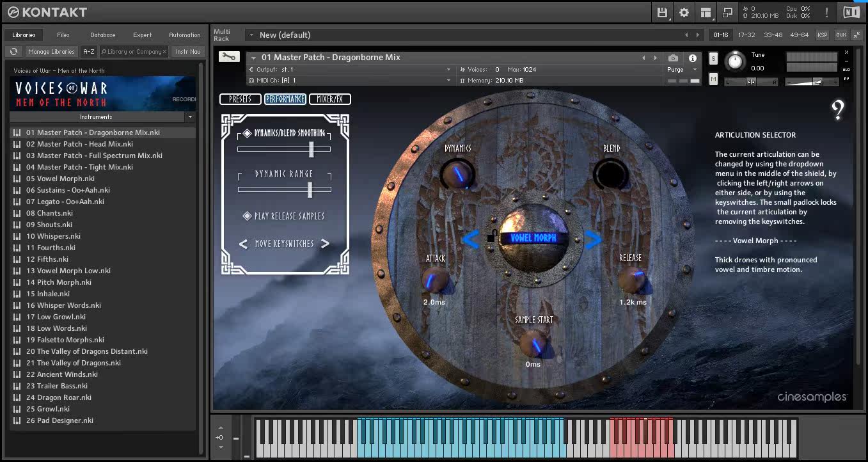Open the library options arrow beside Instruments

coord(190,117)
